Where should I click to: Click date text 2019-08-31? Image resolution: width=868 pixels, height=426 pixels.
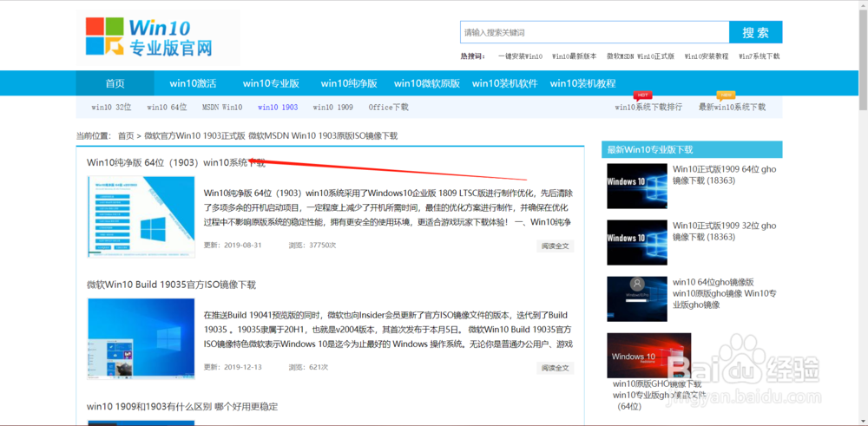pos(242,245)
